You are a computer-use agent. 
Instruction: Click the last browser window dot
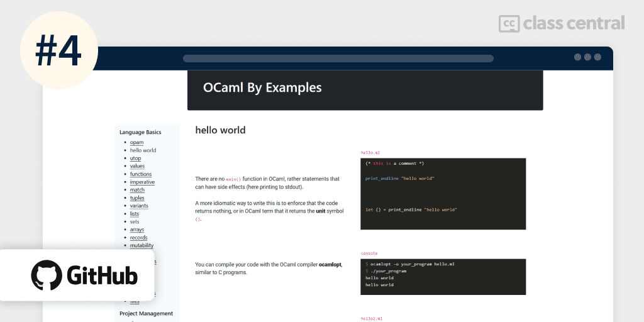click(x=597, y=57)
